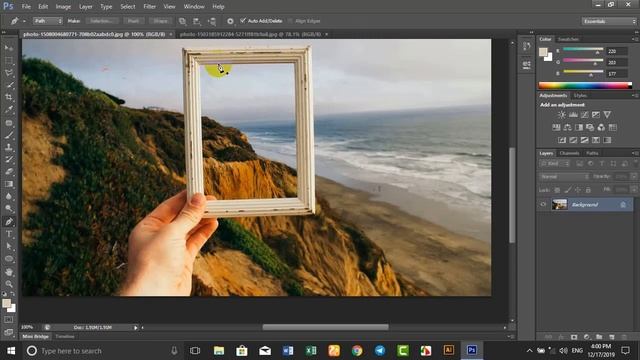This screenshot has width=640, height=360.
Task: Select the Eyedropper tool
Action: [x=9, y=109]
